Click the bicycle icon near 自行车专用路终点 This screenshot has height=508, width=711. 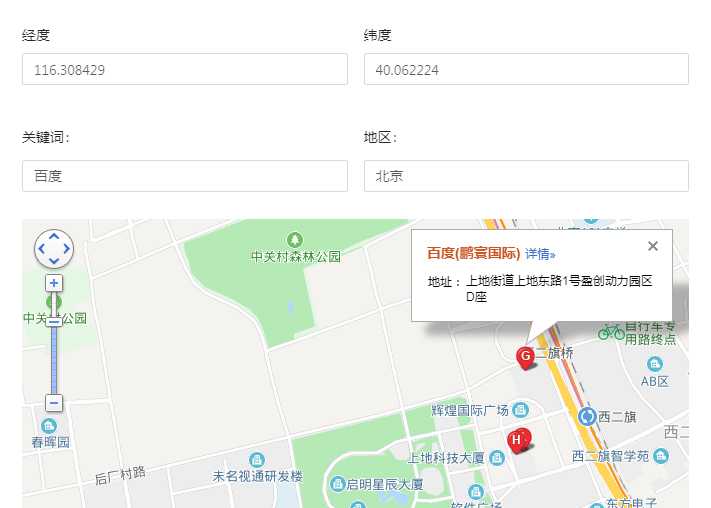coord(611,331)
